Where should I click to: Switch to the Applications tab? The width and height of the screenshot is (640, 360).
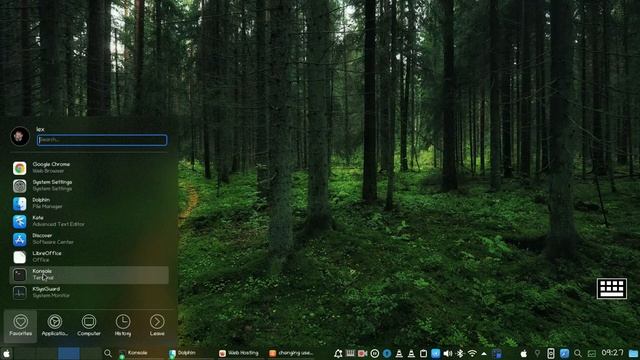55,325
